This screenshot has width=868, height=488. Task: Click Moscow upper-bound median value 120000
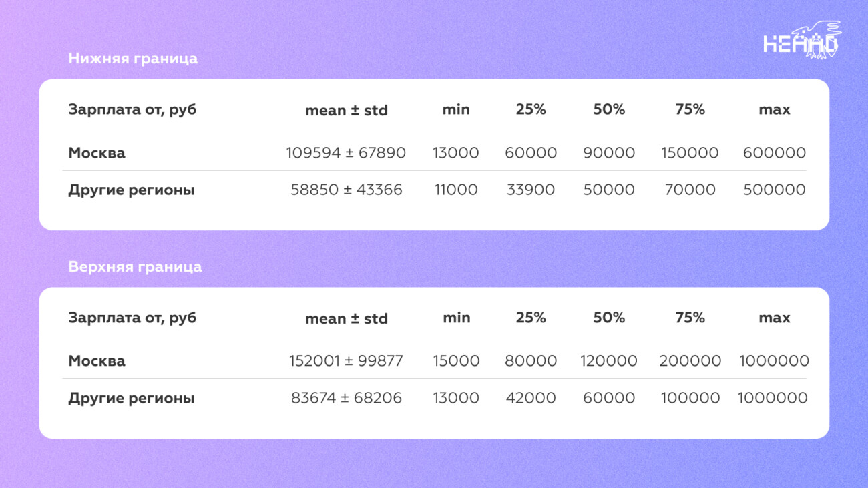609,361
